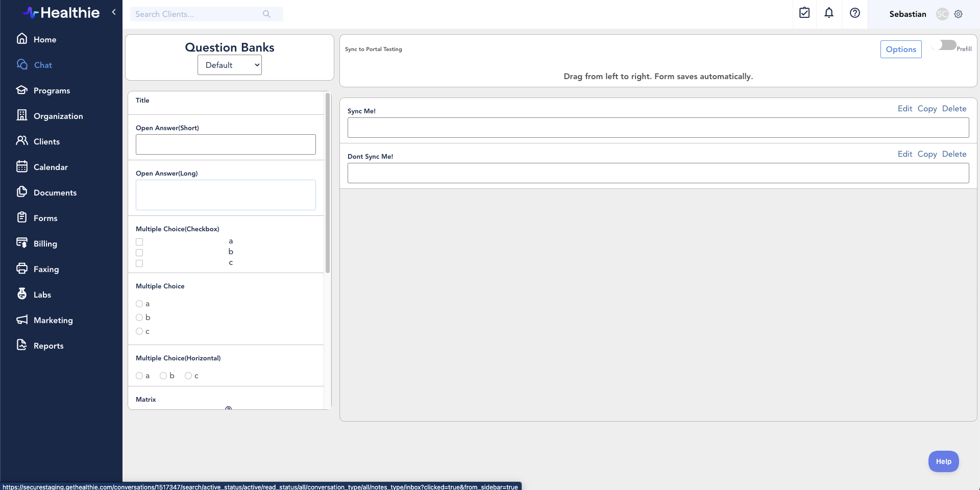Delete the Dont Sync Me! question

click(954, 154)
